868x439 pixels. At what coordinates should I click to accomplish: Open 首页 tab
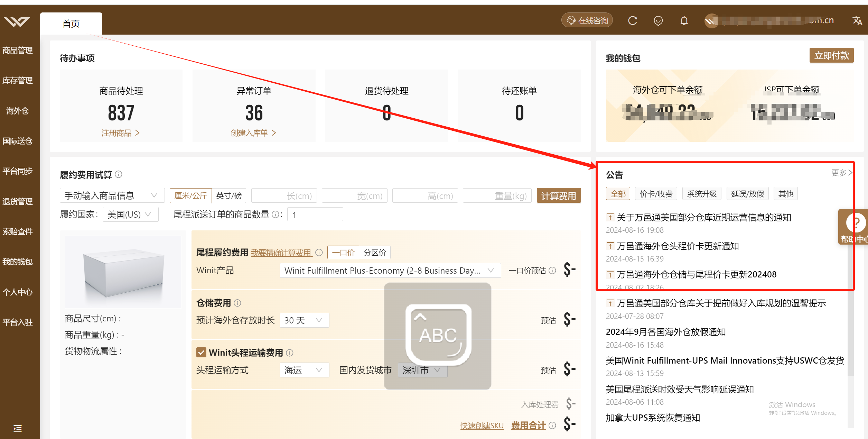pos(71,24)
